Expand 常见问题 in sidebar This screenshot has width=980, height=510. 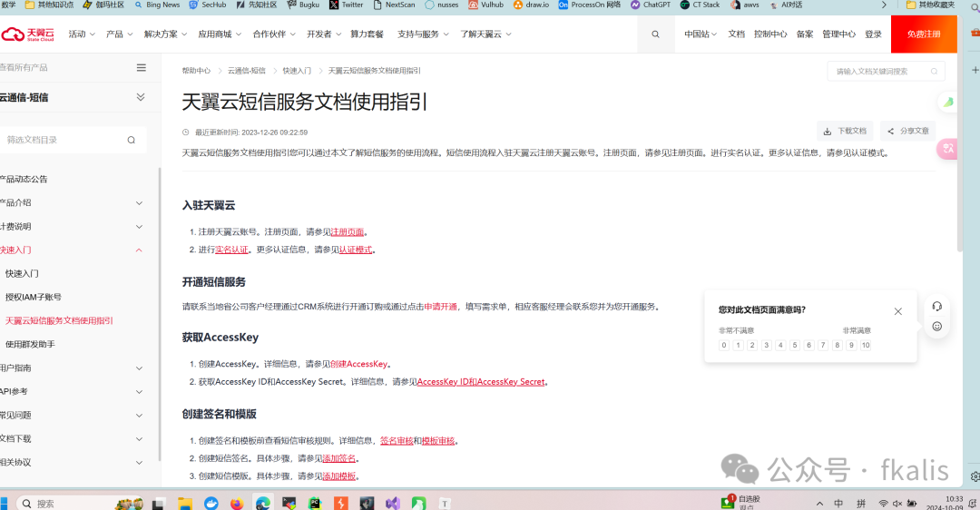(x=139, y=416)
